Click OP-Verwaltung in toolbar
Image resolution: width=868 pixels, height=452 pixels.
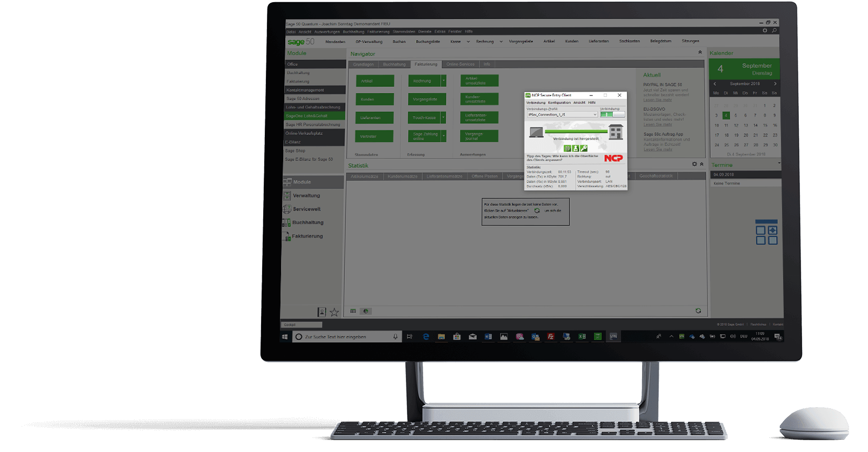tap(369, 42)
